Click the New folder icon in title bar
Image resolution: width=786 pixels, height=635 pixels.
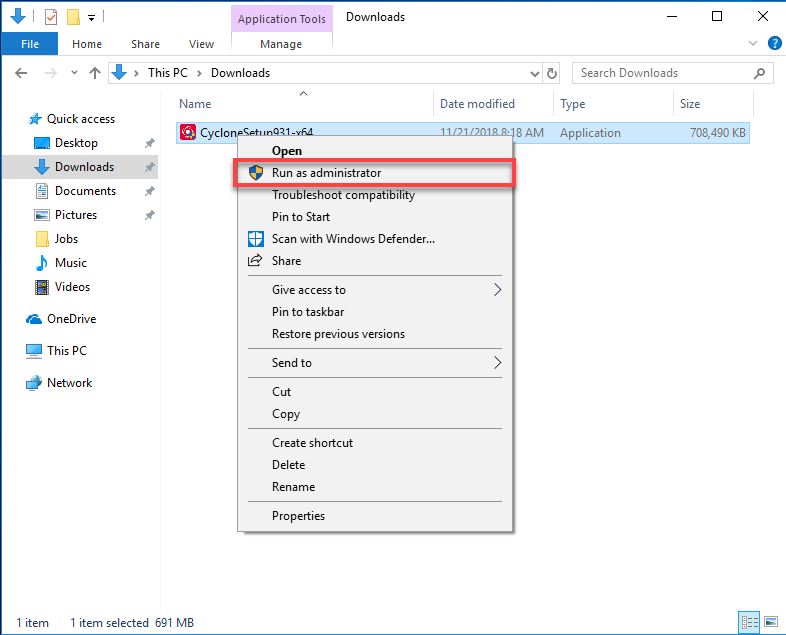(x=72, y=17)
